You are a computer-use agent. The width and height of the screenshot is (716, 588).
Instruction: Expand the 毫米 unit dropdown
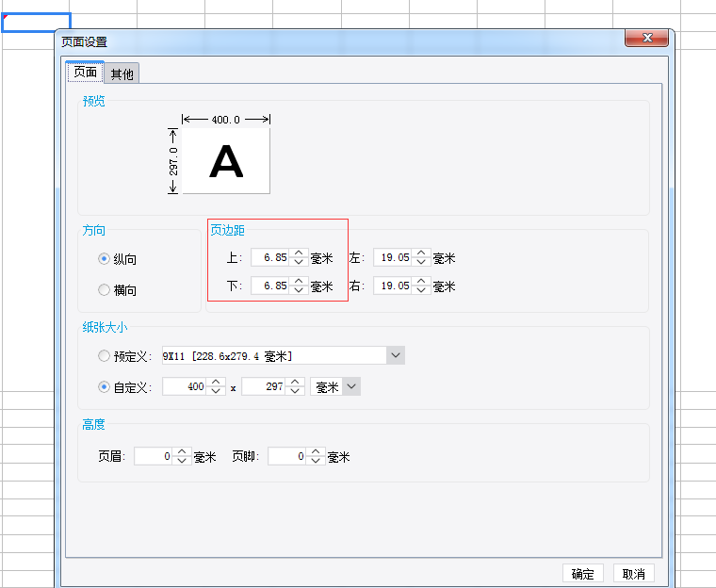(351, 386)
